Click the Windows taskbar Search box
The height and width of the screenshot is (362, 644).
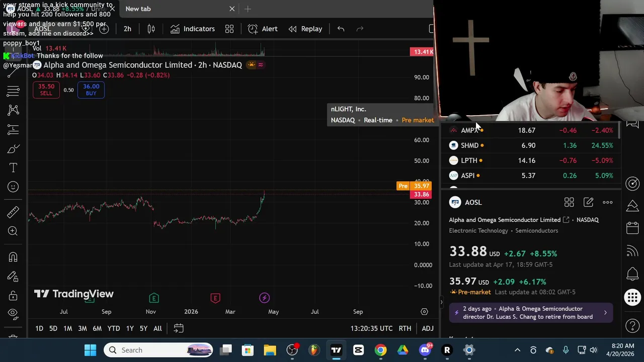(x=158, y=350)
